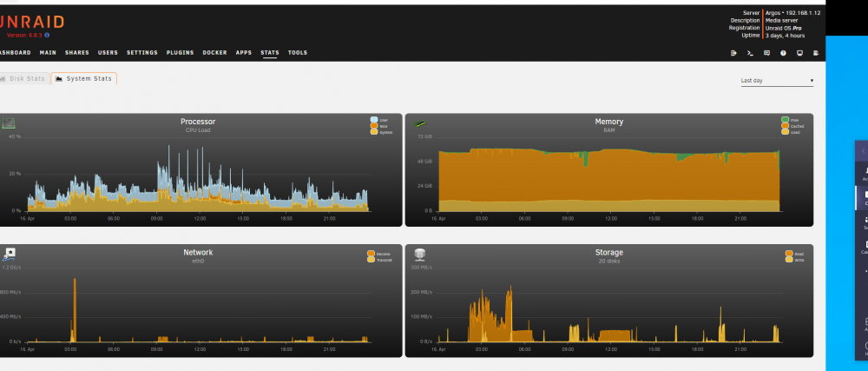868x371 pixels.
Task: Click the Media server description text
Action: point(782,21)
